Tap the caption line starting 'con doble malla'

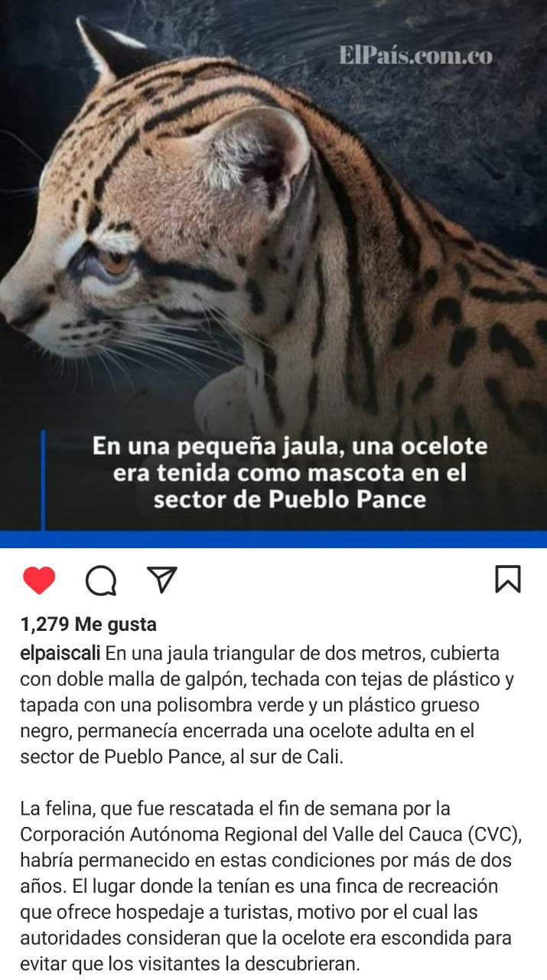pos(267,680)
